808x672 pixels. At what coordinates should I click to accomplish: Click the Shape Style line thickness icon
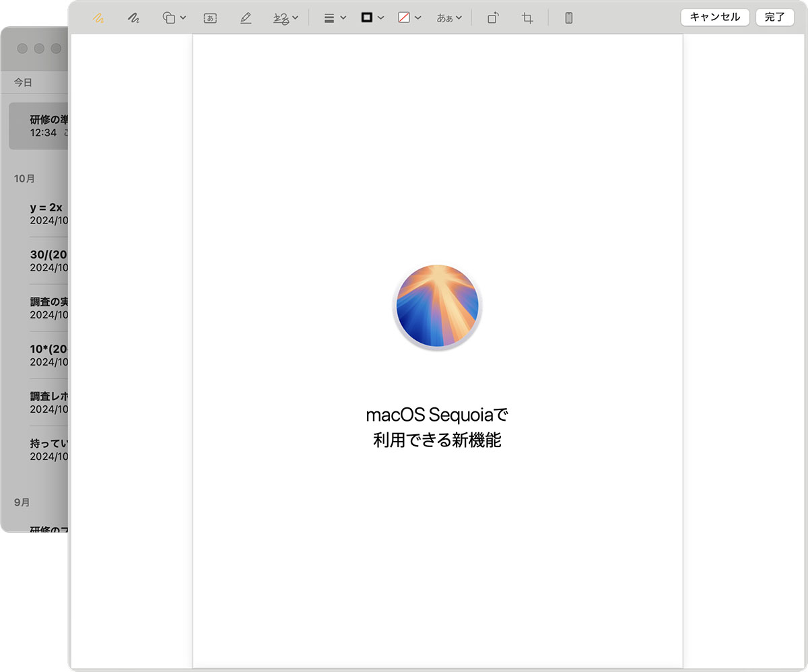click(x=329, y=18)
